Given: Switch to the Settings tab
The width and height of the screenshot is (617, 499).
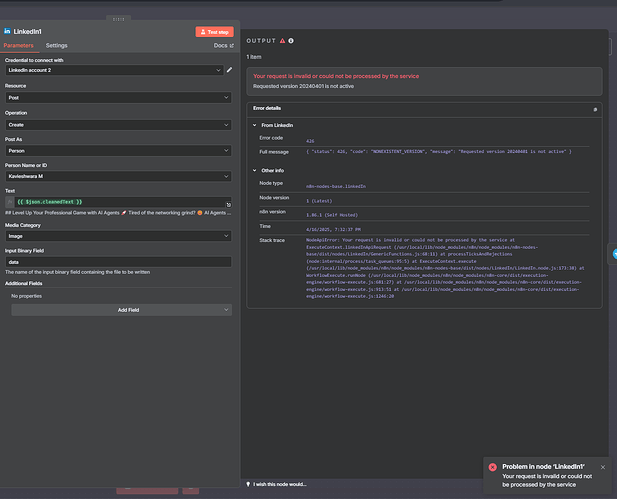Looking at the screenshot, I should tap(56, 45).
